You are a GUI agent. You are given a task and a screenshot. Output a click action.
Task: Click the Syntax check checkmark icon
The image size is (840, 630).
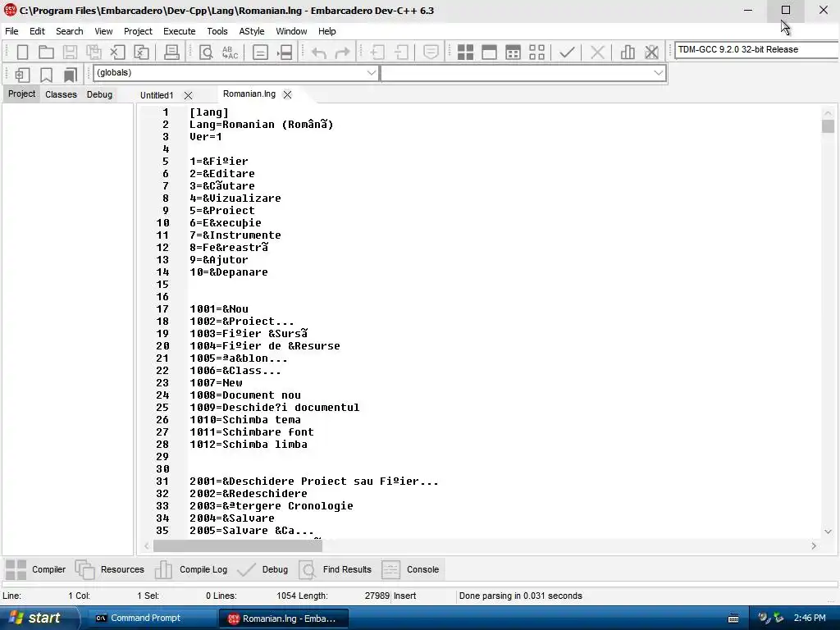pyautogui.click(x=567, y=52)
